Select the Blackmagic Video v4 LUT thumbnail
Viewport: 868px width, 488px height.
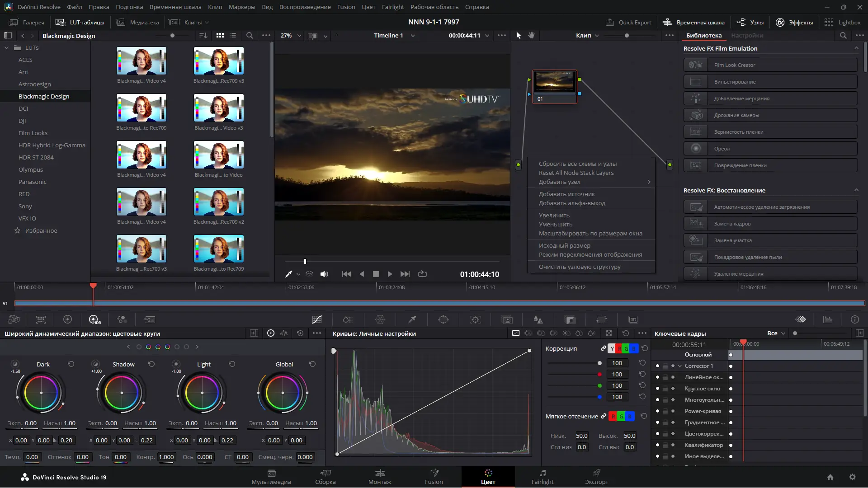pyautogui.click(x=141, y=60)
